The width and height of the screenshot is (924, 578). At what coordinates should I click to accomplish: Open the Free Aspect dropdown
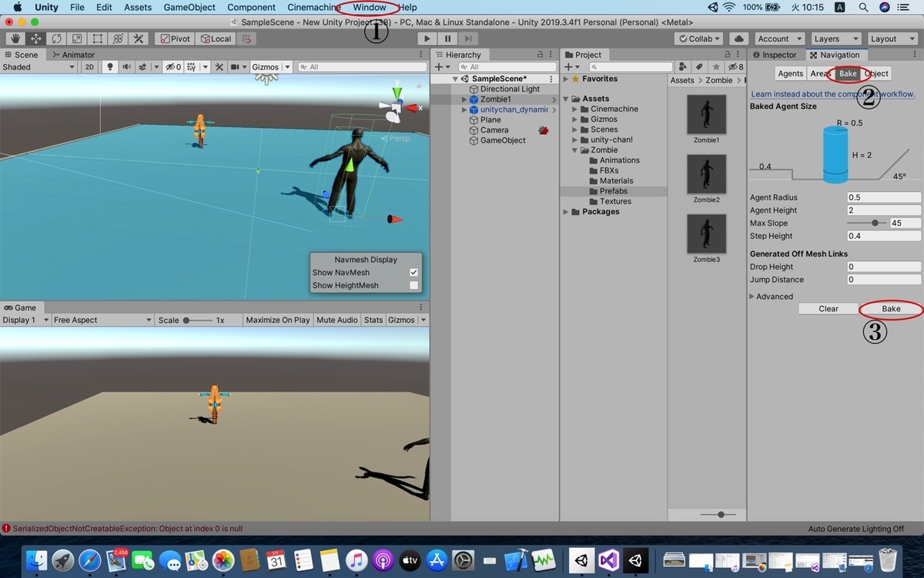(103, 320)
